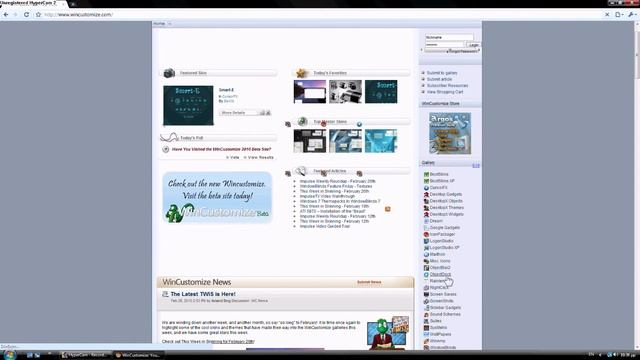Click the Google Gadgets gallery icon

point(426,228)
